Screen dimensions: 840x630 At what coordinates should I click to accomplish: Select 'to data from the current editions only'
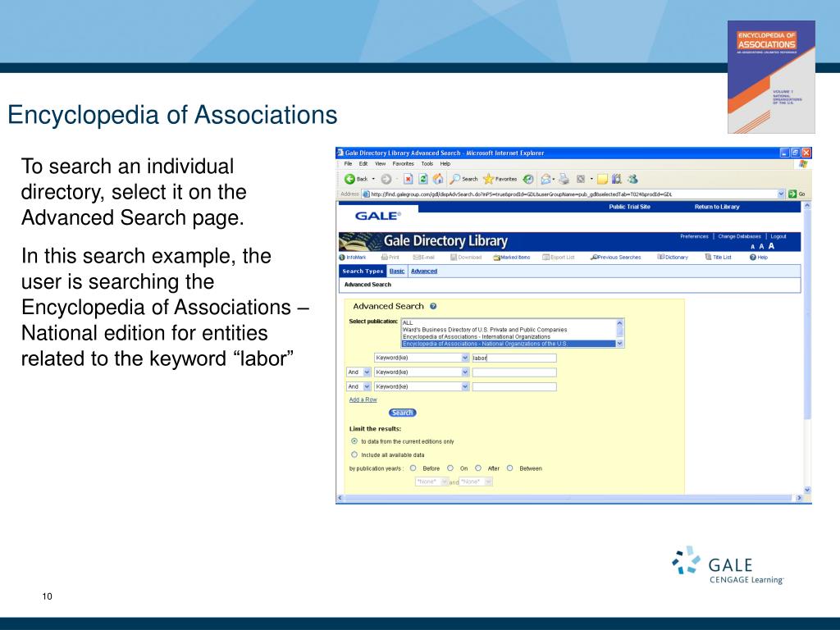click(x=354, y=441)
